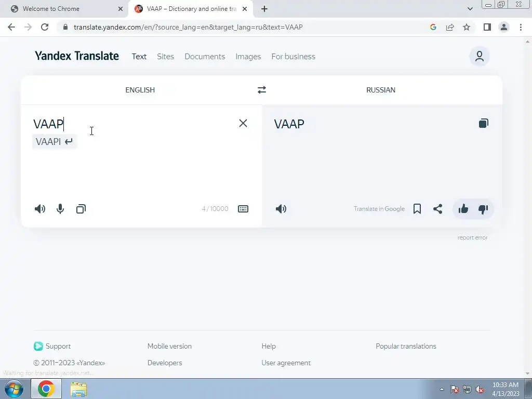Copy the Russian translation
Image resolution: width=532 pixels, height=399 pixels.
click(x=484, y=123)
